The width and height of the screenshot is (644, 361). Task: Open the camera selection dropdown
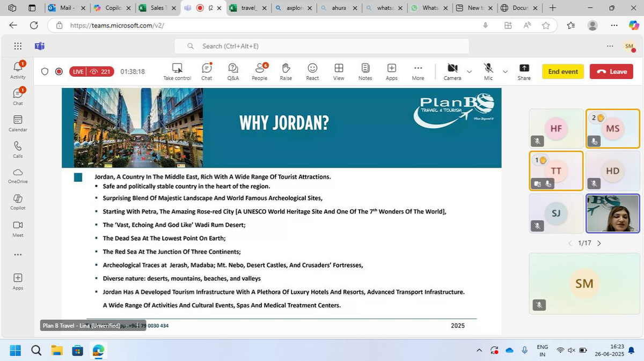pos(469,71)
